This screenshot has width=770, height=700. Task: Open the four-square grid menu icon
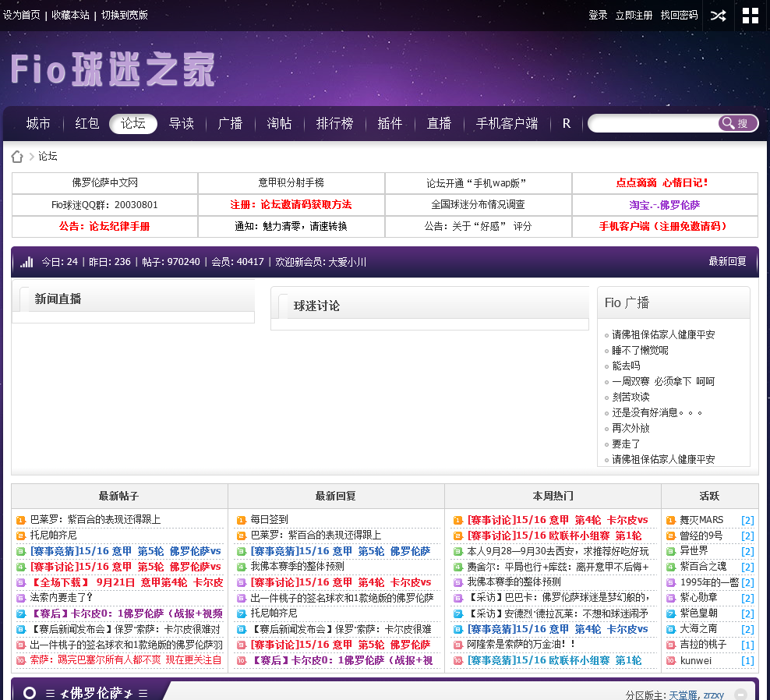pos(750,16)
